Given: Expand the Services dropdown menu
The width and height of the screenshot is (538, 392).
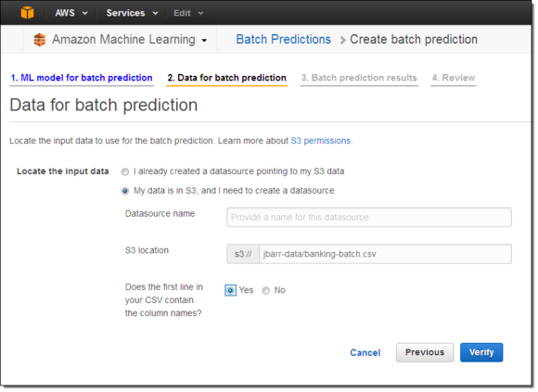Looking at the screenshot, I should (132, 13).
